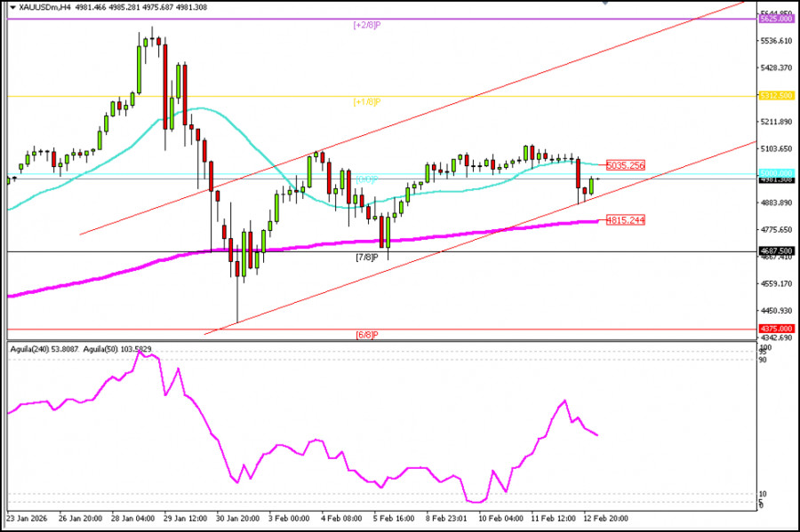The image size is (800, 532).
Task: Click the 5 Feb 16:00 time axis label
Action: point(394,519)
